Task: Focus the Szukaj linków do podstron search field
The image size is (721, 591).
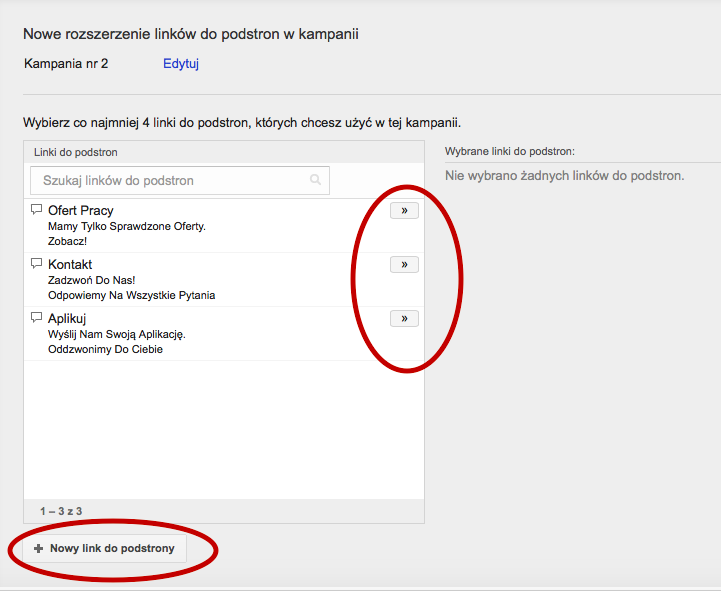Action: [170, 180]
